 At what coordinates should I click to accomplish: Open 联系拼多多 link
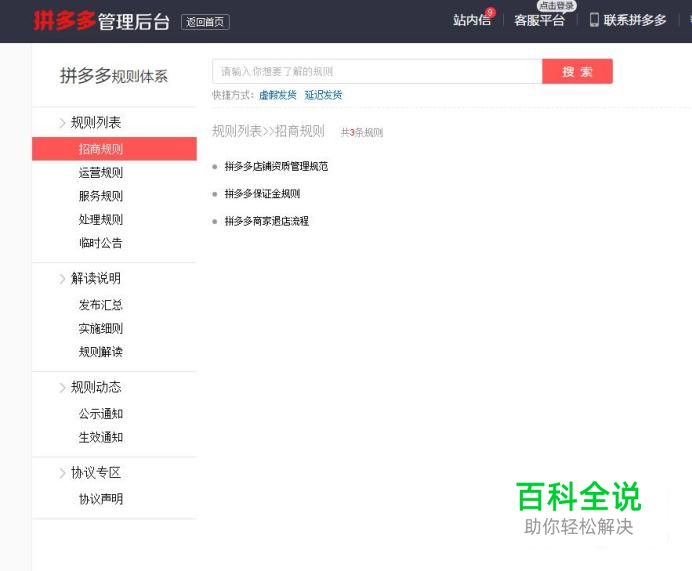[635, 20]
